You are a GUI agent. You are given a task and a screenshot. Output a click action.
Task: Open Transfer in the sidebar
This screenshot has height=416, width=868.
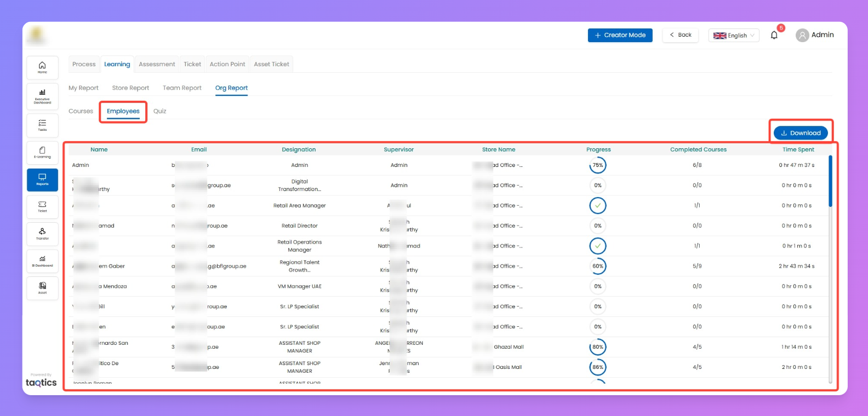point(42,234)
